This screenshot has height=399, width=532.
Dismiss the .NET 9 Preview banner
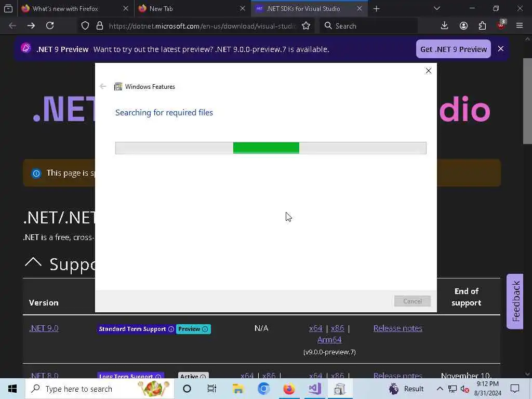point(500,49)
